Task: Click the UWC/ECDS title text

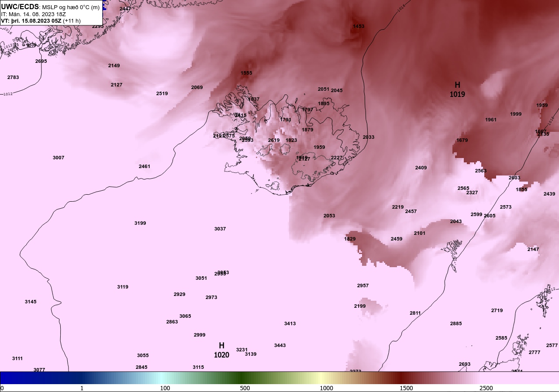Action: (20, 7)
